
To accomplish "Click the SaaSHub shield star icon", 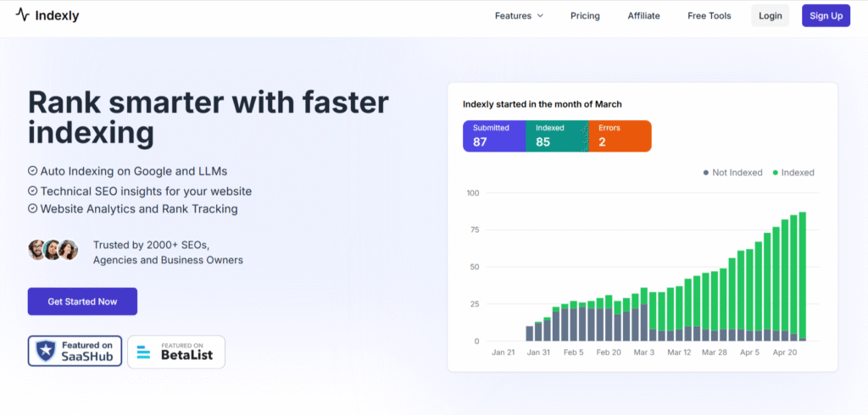I will [x=44, y=351].
